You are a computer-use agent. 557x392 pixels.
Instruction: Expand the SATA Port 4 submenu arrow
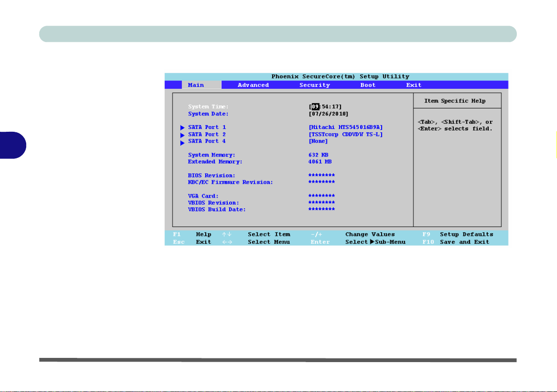point(182,143)
